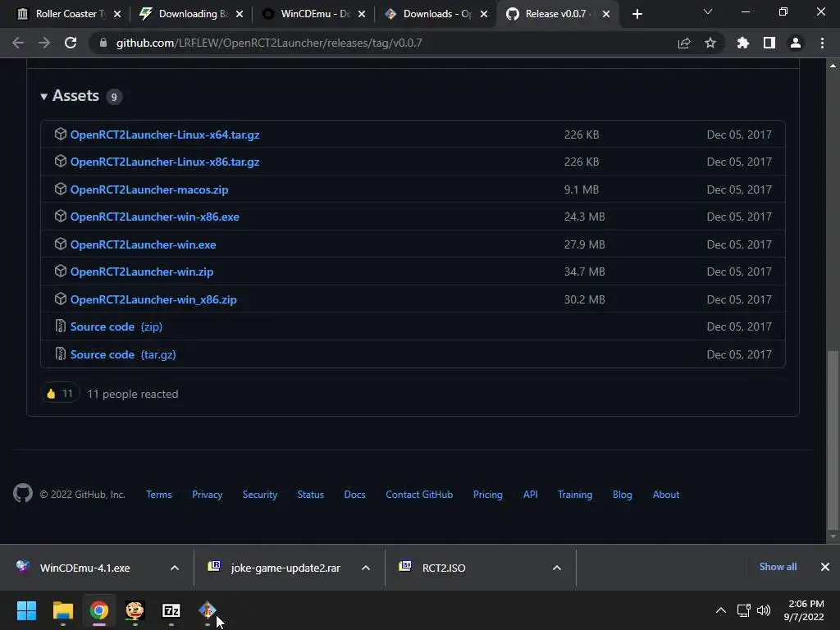Close the WinCDEmu tab
The image size is (840, 630).
(362, 14)
